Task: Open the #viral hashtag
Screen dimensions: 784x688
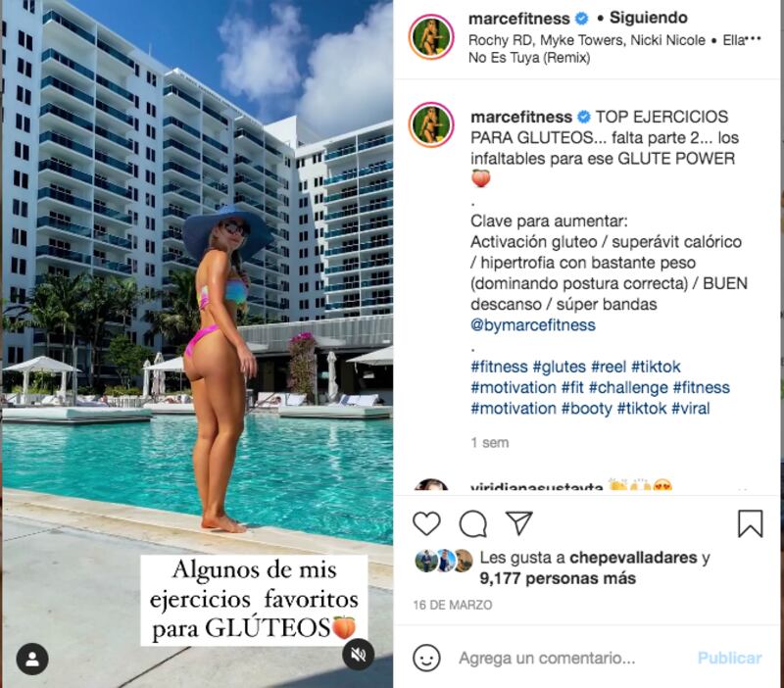Action: point(691,409)
